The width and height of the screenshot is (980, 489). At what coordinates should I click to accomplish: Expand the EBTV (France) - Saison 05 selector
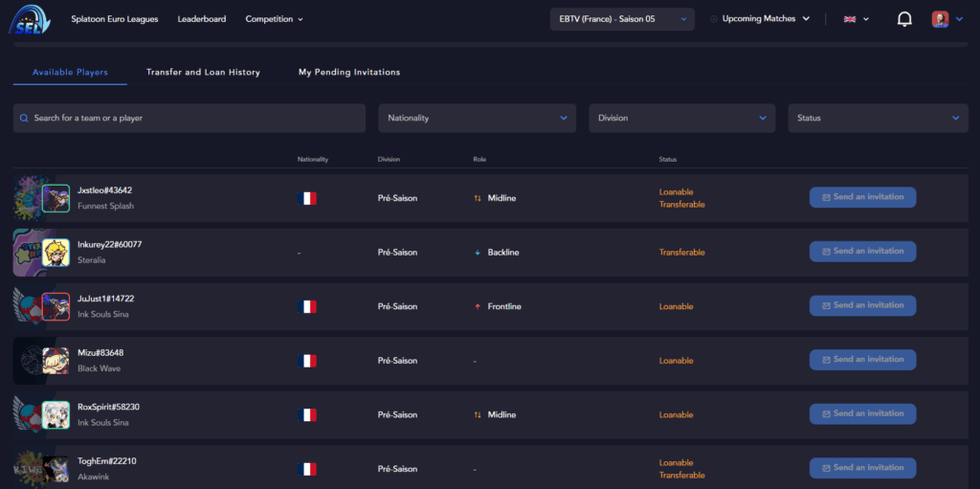click(x=622, y=19)
